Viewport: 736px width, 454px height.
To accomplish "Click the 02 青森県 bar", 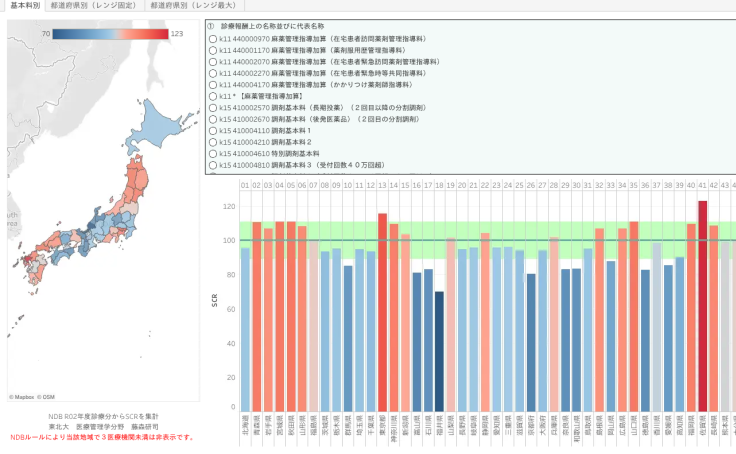I will coord(257,317).
